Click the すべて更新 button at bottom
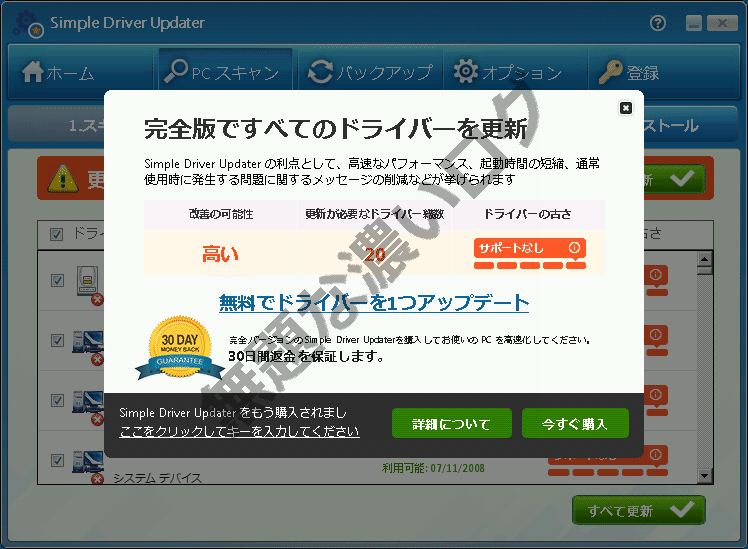The height and width of the screenshot is (549, 748). pos(638,510)
